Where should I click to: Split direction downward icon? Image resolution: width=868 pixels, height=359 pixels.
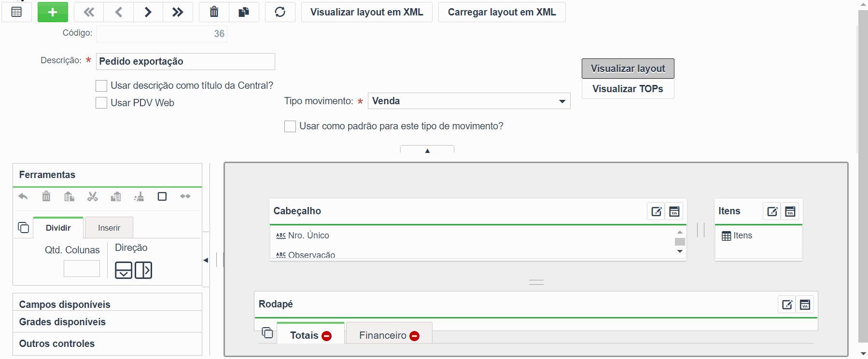[x=124, y=270]
